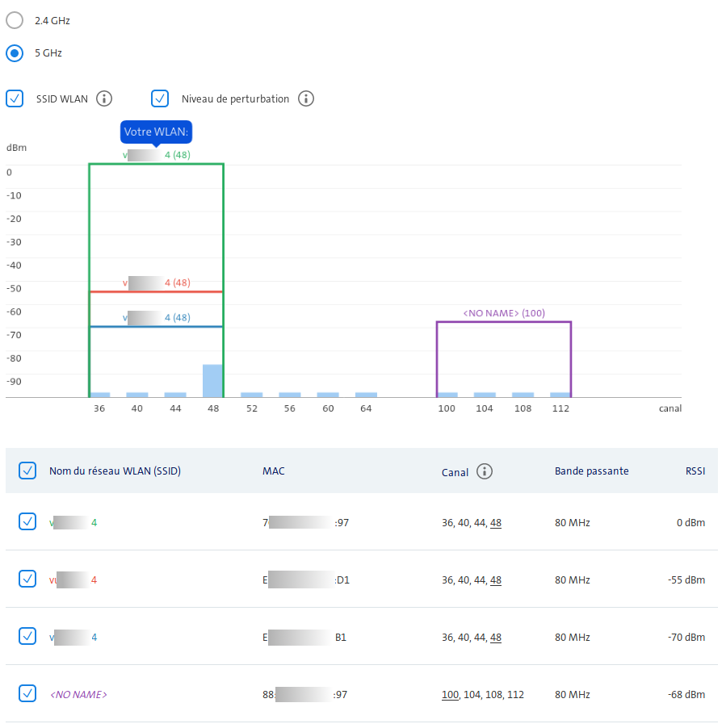Screen dimensions: 722x728
Task: Uncheck the SSID WLAN checkbox
Action: (x=15, y=98)
